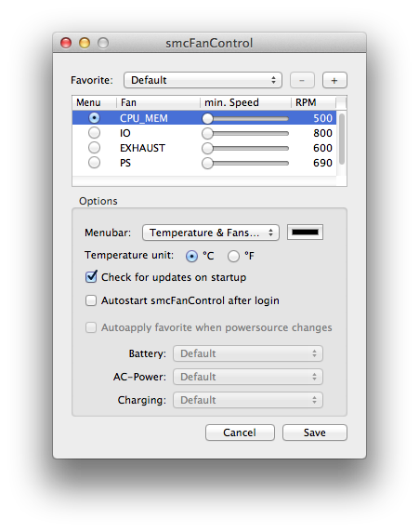Toggle Check for updates on startup

pyautogui.click(x=91, y=277)
